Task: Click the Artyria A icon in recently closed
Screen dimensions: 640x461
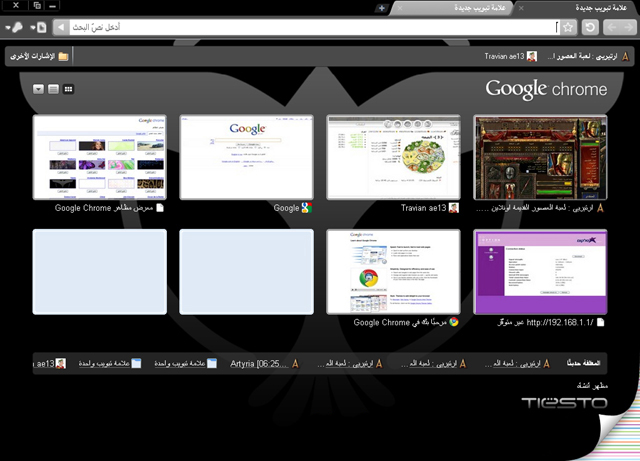Action: tap(295, 363)
